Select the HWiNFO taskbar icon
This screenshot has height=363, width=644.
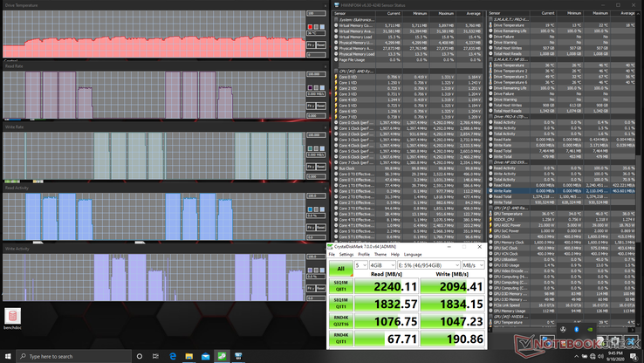(238, 356)
